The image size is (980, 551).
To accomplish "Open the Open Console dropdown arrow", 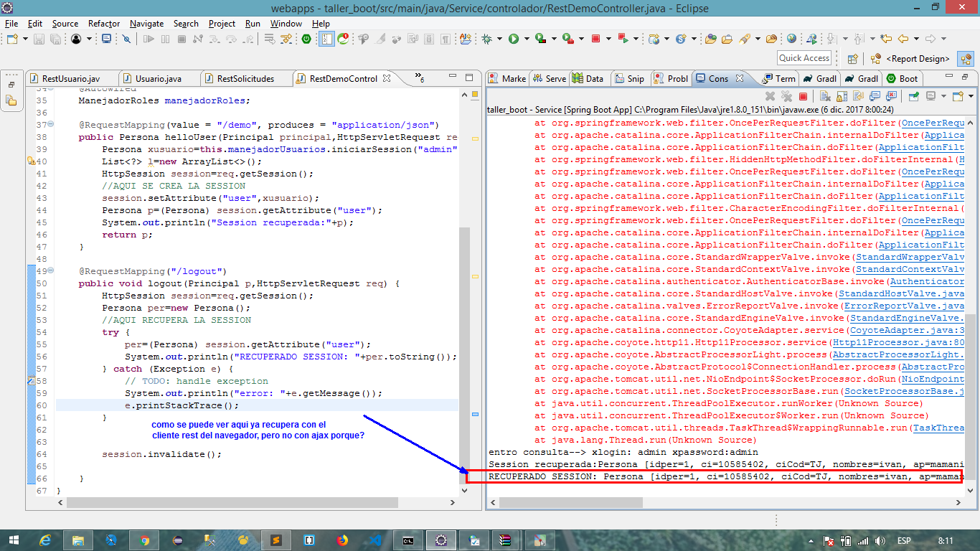I will tap(971, 96).
